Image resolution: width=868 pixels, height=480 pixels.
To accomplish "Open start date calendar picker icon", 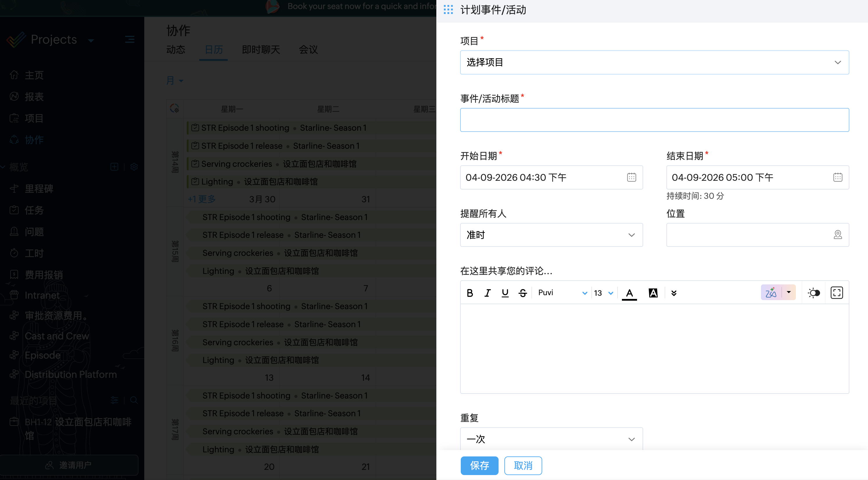I will tap(632, 177).
